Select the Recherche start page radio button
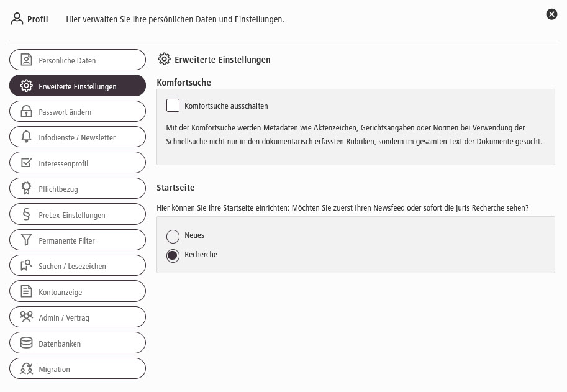Screen dimensions: 567x392 173,255
